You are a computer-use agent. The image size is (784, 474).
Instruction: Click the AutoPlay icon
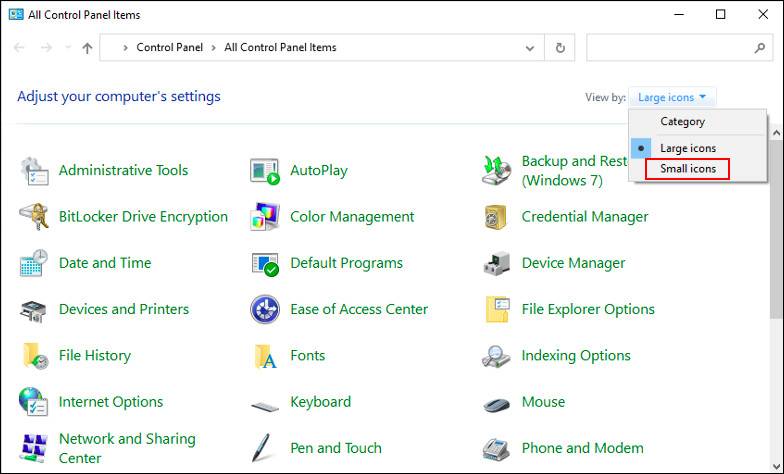tap(265, 171)
